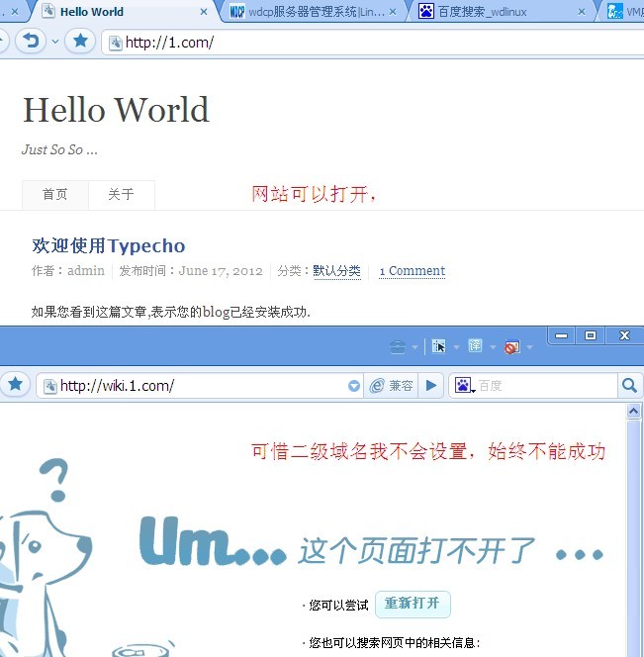Click the 重新打开 reload button
The image size is (644, 657).
click(x=413, y=604)
